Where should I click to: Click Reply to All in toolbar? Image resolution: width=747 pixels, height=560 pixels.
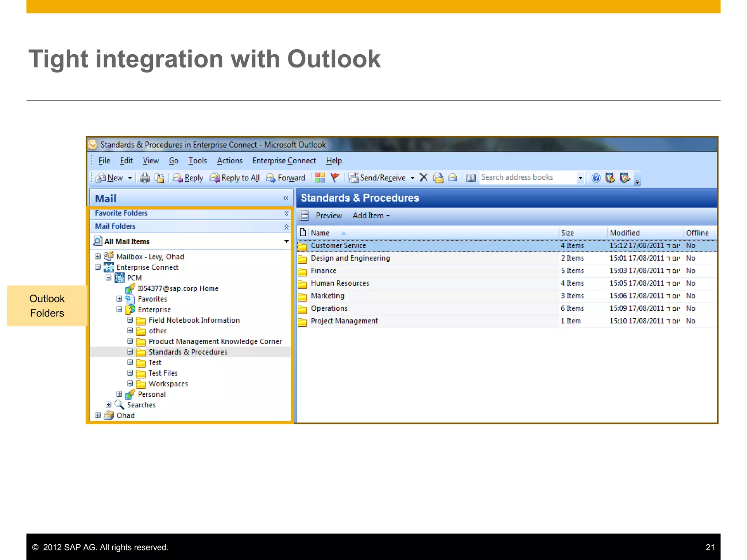pos(235,178)
